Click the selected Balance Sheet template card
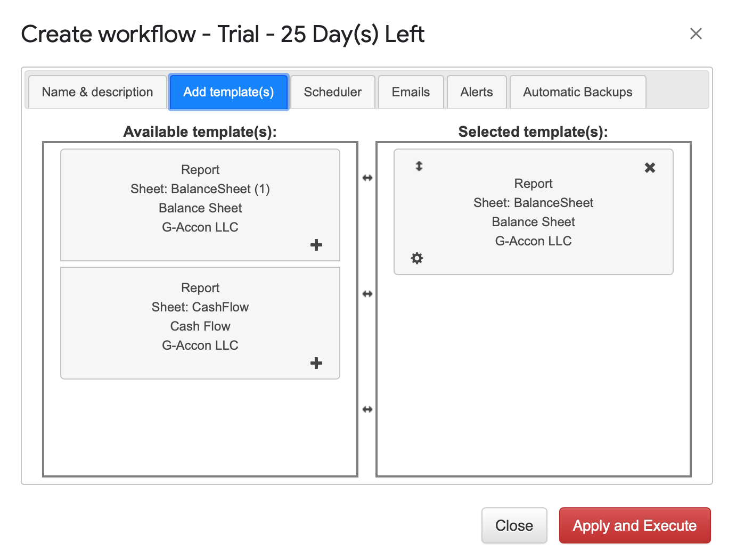The height and width of the screenshot is (560, 736). pyautogui.click(x=533, y=212)
